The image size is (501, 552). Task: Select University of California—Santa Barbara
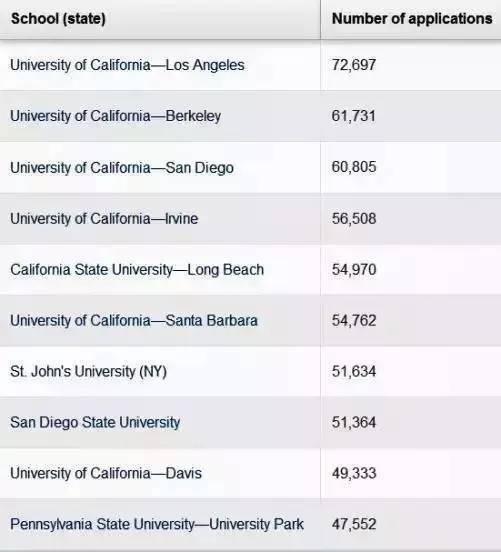point(134,321)
